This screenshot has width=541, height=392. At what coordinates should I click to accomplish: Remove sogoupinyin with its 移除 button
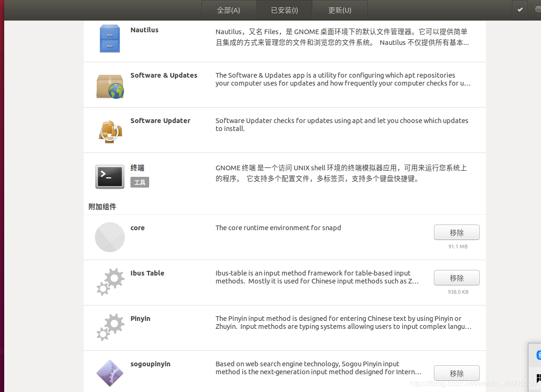456,373
